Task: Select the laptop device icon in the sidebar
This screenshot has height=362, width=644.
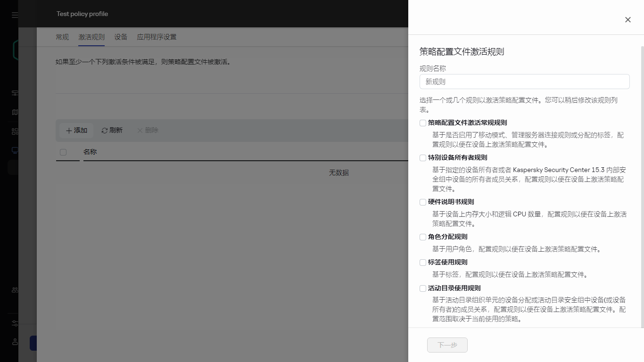Action: [14, 150]
